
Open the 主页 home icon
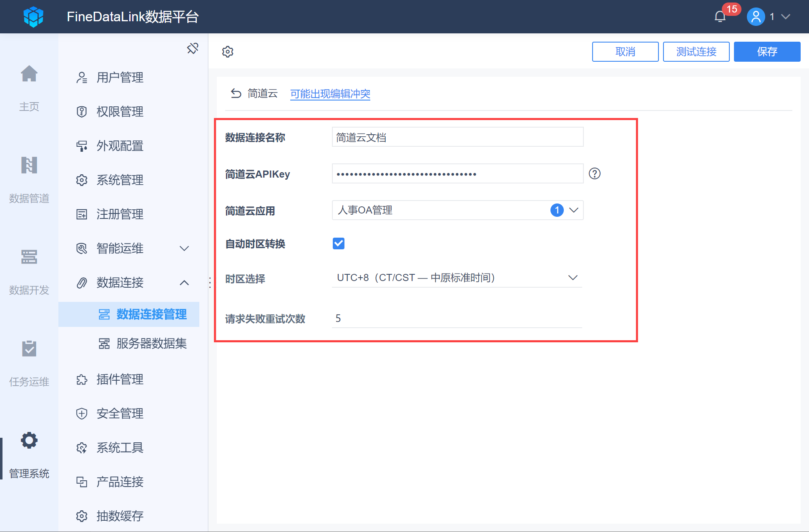29,74
